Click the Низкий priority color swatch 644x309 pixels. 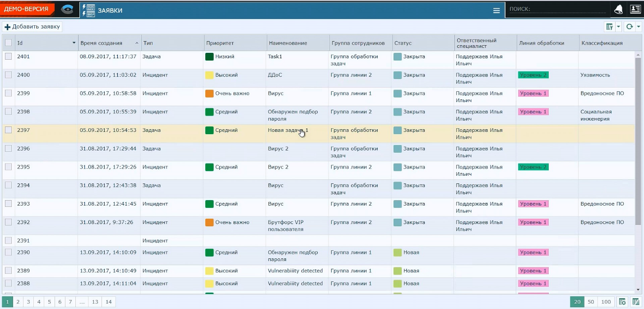tap(209, 57)
